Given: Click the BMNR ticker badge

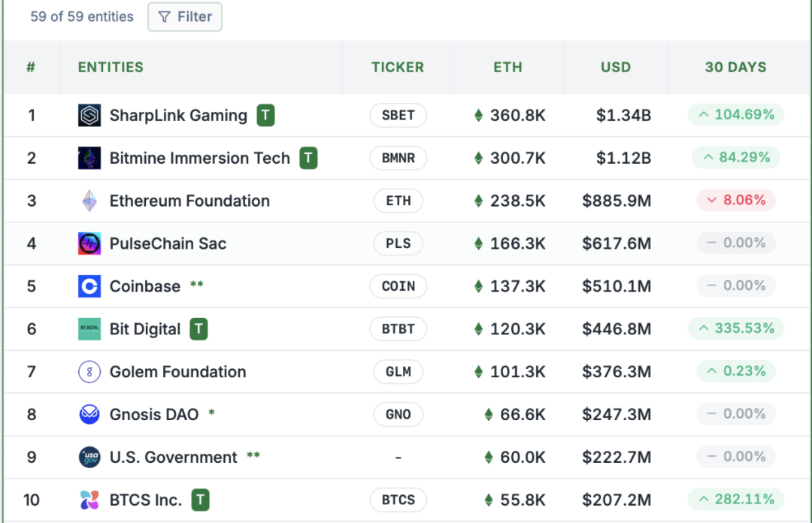Looking at the screenshot, I should pos(398,159).
